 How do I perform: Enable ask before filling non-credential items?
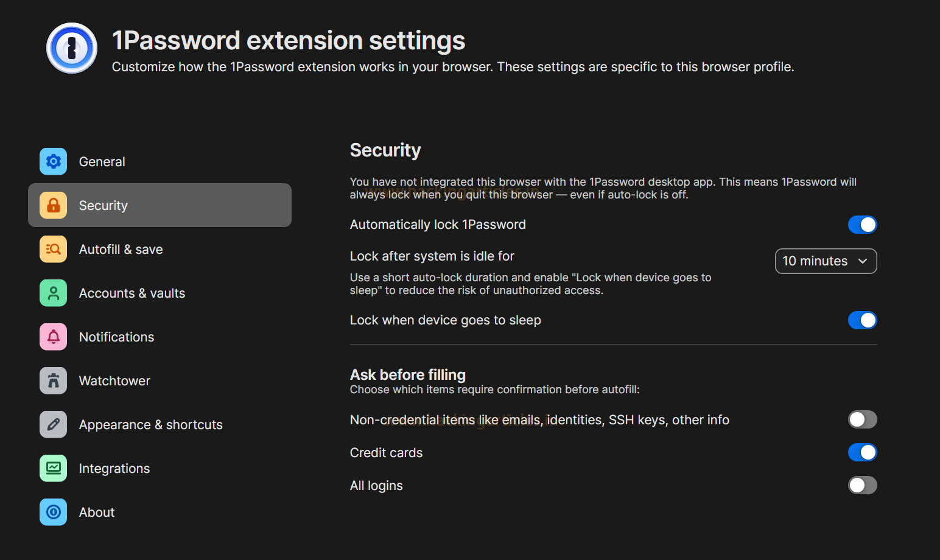pyautogui.click(x=862, y=419)
